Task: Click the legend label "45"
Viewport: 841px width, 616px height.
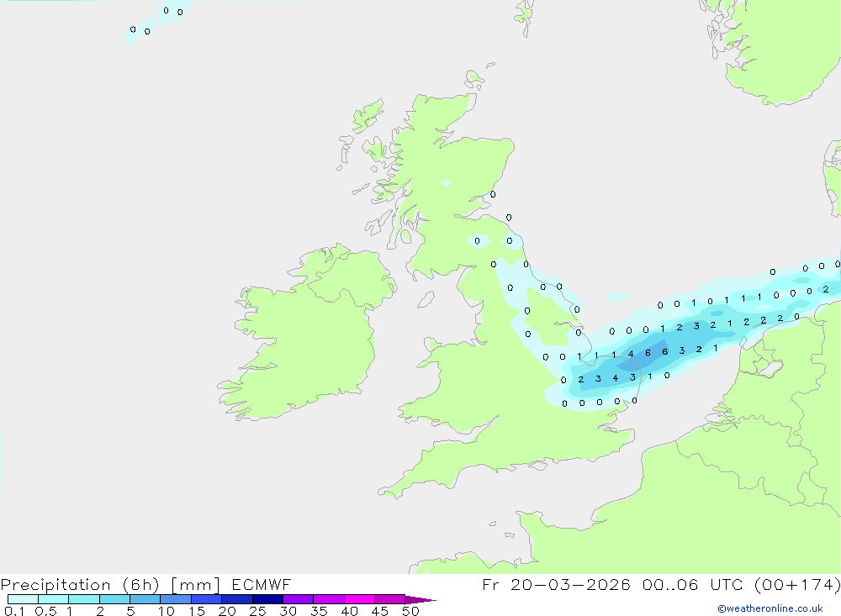Action: click(380, 611)
